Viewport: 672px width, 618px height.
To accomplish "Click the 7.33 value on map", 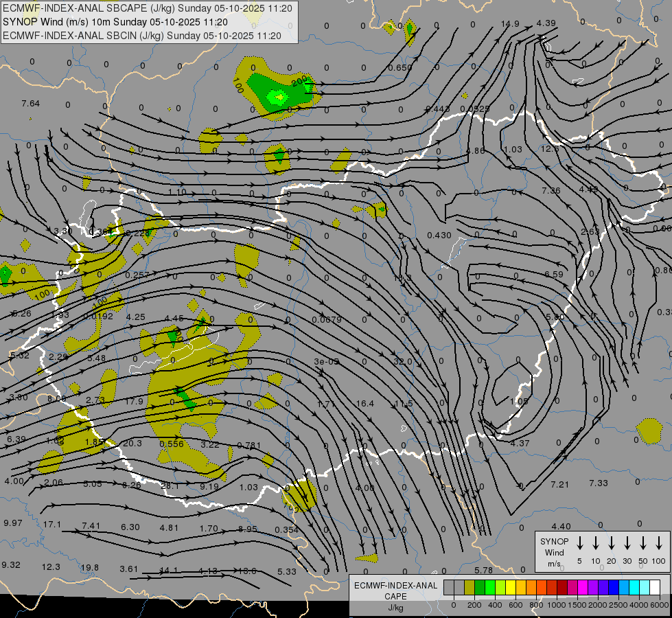I will [599, 483].
